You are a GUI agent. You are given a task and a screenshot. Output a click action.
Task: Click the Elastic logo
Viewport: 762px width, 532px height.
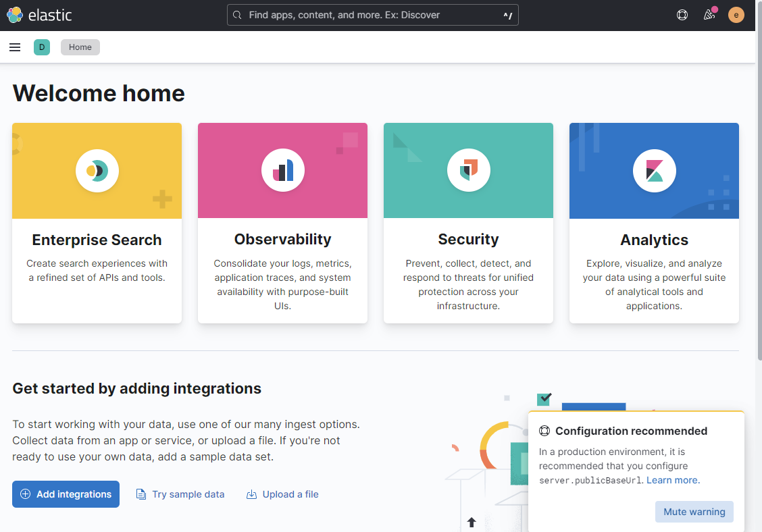click(39, 15)
